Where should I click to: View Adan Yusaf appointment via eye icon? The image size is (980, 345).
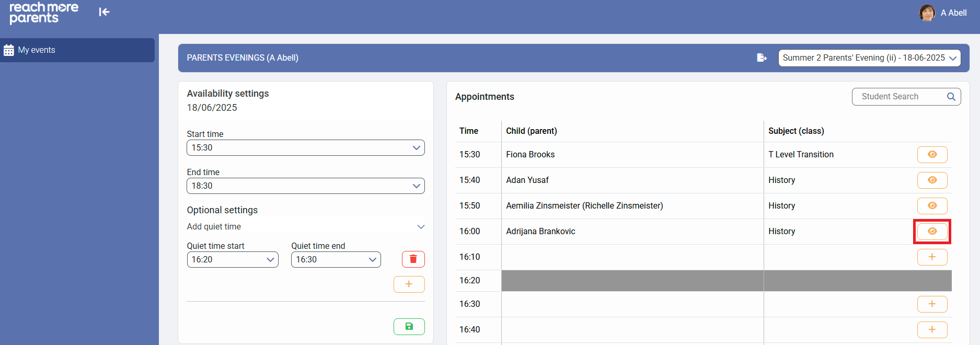point(932,180)
